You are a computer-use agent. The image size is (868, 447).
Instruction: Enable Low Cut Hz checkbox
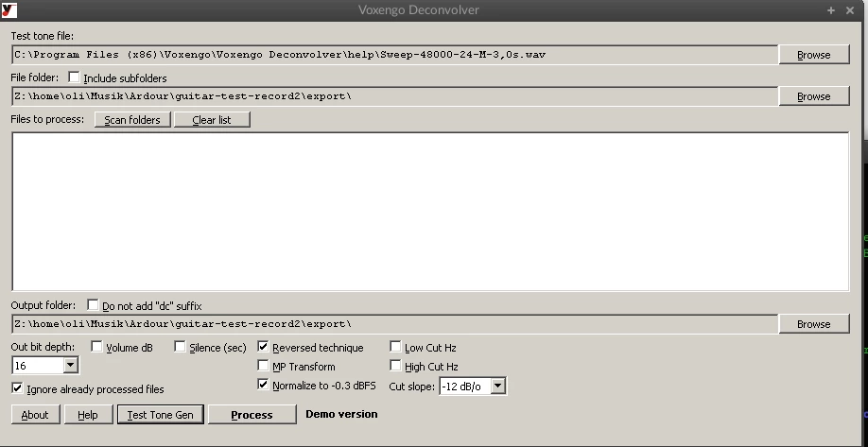[x=395, y=346]
